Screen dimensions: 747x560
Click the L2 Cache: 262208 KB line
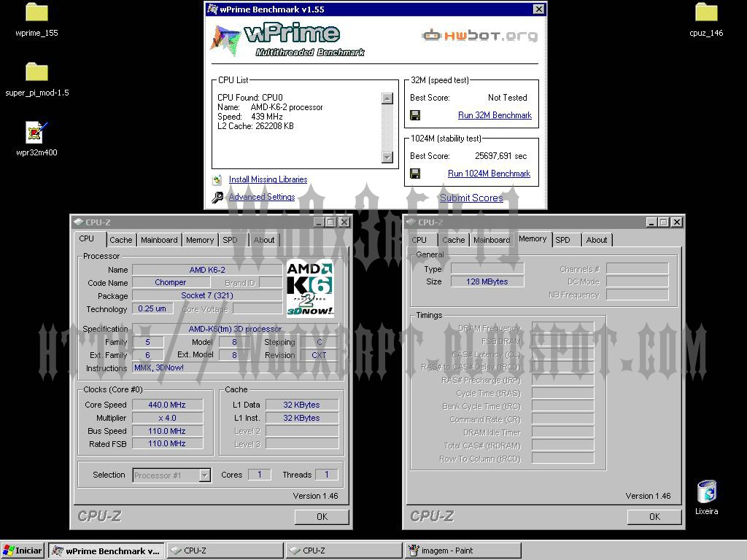click(256, 126)
